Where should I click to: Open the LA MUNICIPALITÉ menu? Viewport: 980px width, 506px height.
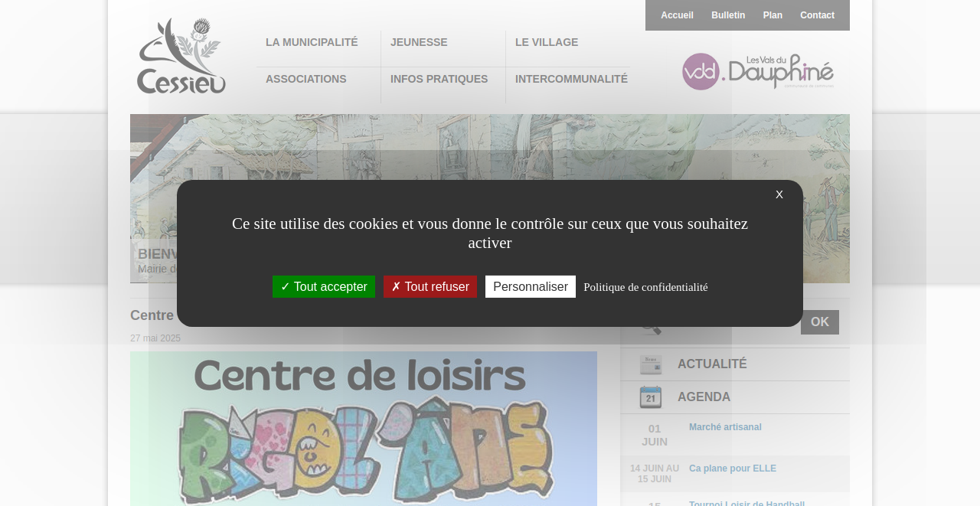pos(312,41)
